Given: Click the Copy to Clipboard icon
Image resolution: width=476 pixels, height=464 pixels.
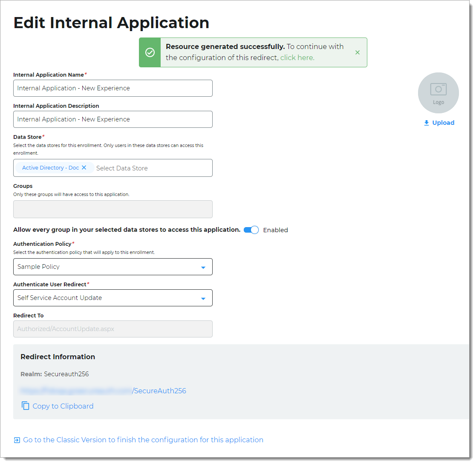Looking at the screenshot, I should point(25,406).
